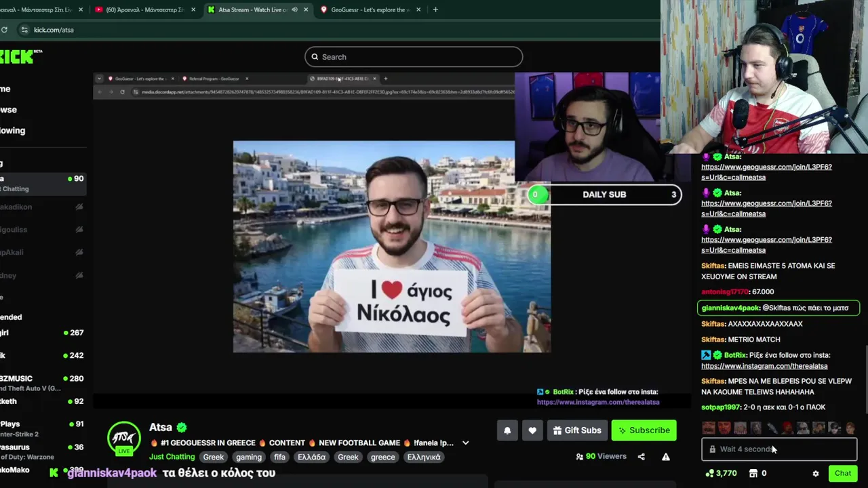
Task: Mute the Atsa Stream tab audio icon
Action: coord(294,9)
